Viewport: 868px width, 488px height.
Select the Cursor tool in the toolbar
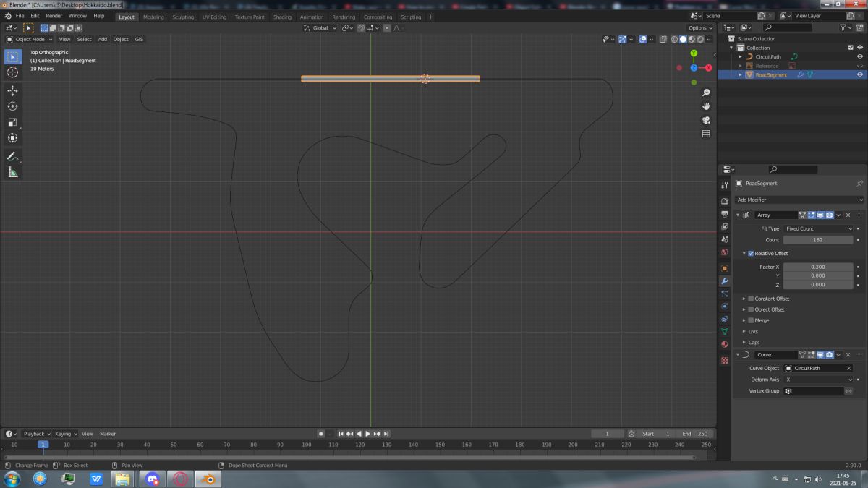pyautogui.click(x=12, y=72)
